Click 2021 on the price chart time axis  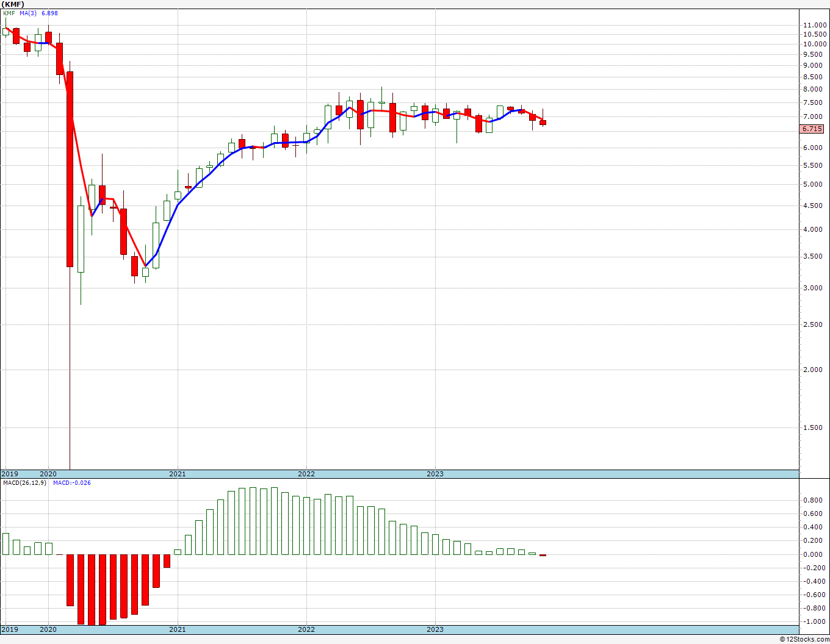point(177,474)
